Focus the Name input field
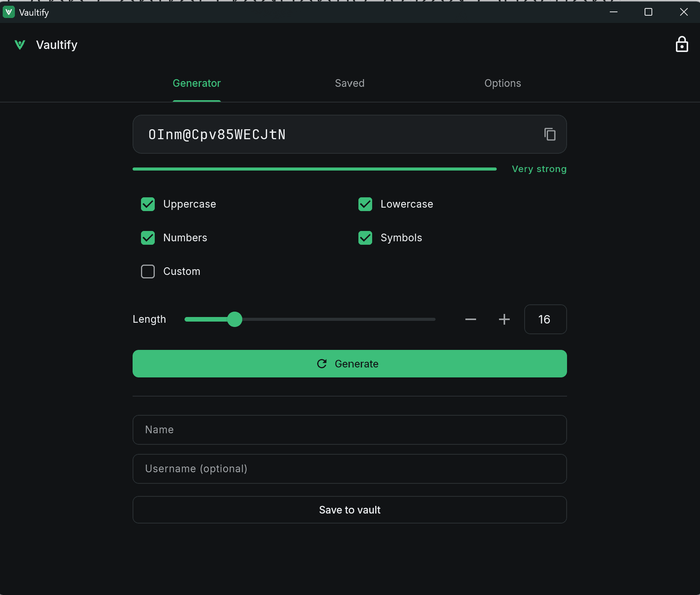Screen dimensions: 700x595 [x=350, y=430]
